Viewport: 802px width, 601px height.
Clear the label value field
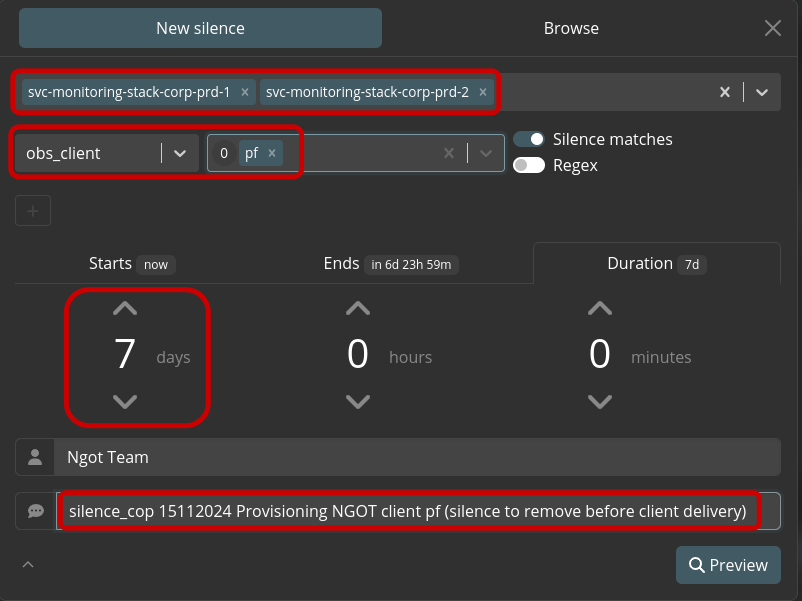coord(449,153)
